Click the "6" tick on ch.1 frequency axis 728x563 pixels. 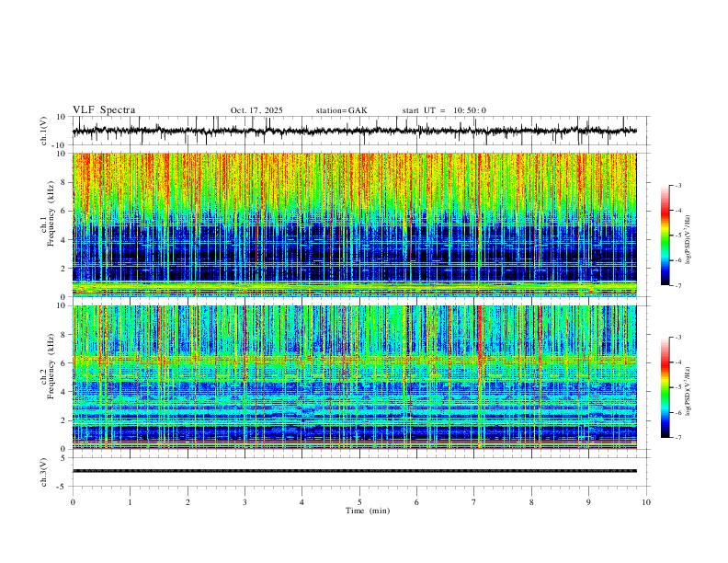coord(64,211)
